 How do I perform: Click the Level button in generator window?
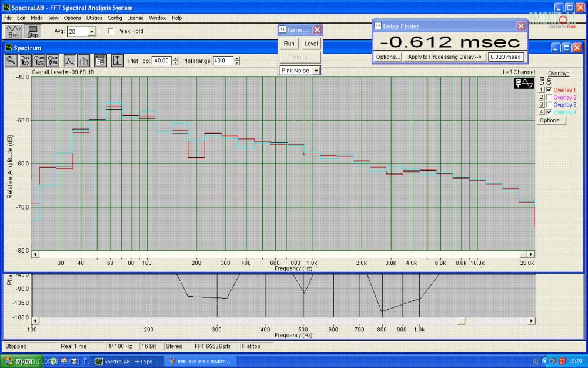click(x=311, y=44)
